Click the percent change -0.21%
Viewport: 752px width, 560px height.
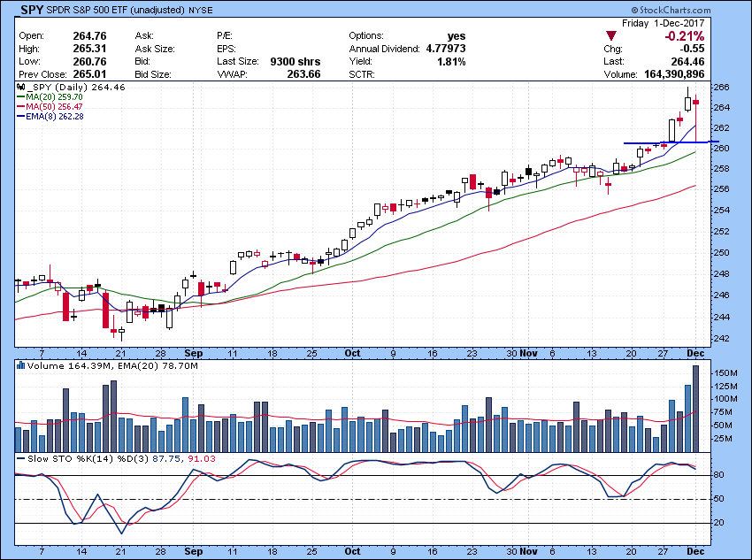(x=685, y=36)
